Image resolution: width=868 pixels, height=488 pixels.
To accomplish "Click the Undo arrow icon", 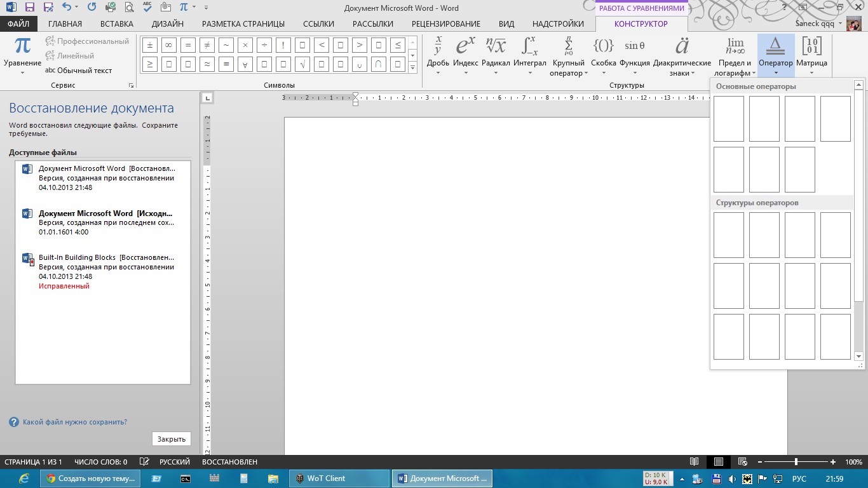I will [x=67, y=8].
